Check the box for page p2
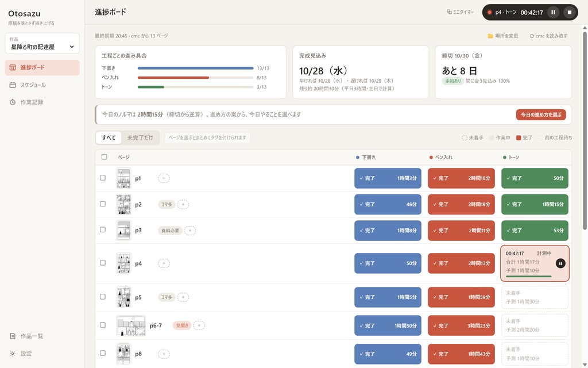The height and width of the screenshot is (368, 588). tap(103, 204)
